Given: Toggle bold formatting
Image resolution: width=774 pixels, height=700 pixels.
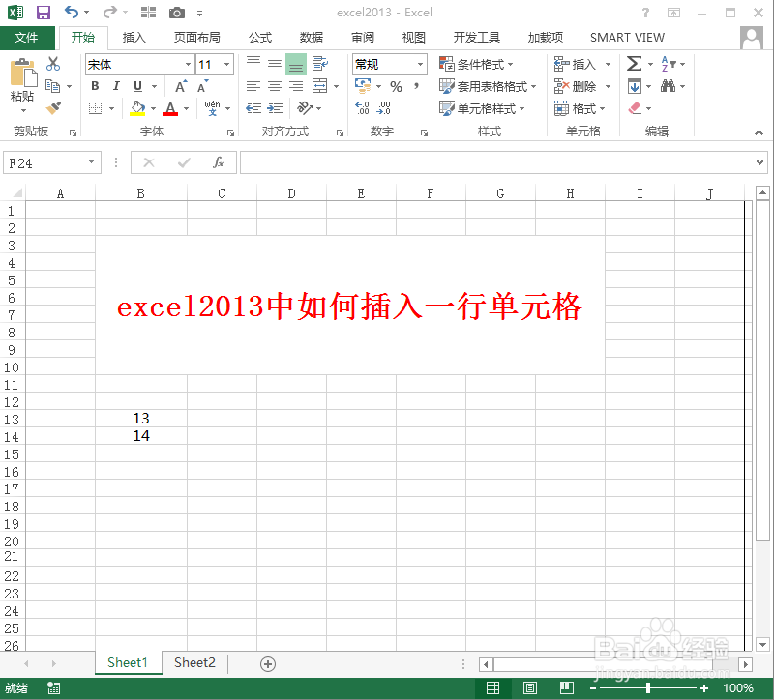Looking at the screenshot, I should [x=95, y=86].
